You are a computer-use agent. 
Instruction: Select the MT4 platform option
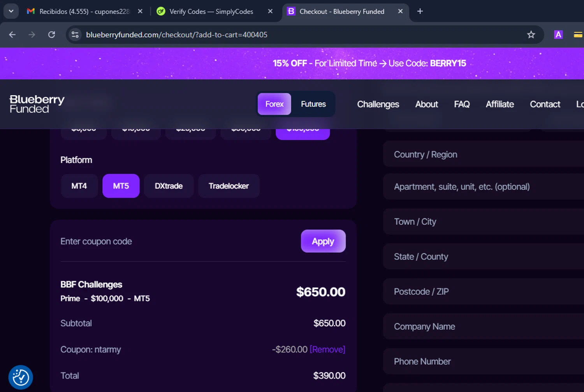click(79, 186)
